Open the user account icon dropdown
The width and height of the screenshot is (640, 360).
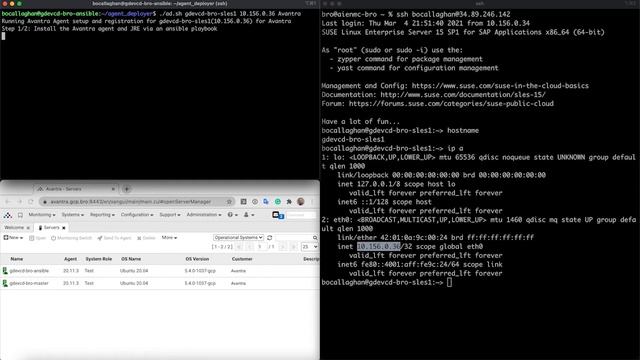pyautogui.click(x=249, y=215)
